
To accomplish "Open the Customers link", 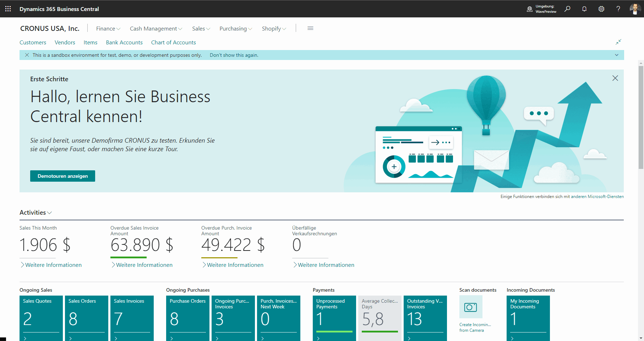I will pyautogui.click(x=33, y=42).
